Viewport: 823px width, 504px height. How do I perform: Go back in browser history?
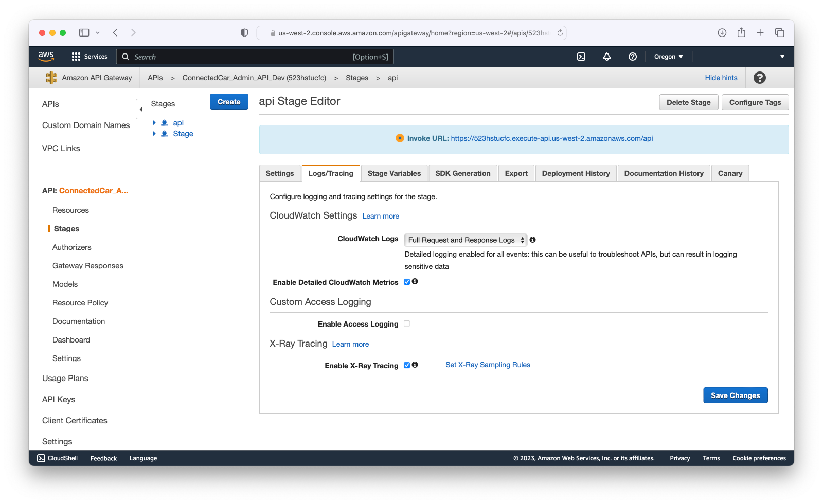coord(115,33)
